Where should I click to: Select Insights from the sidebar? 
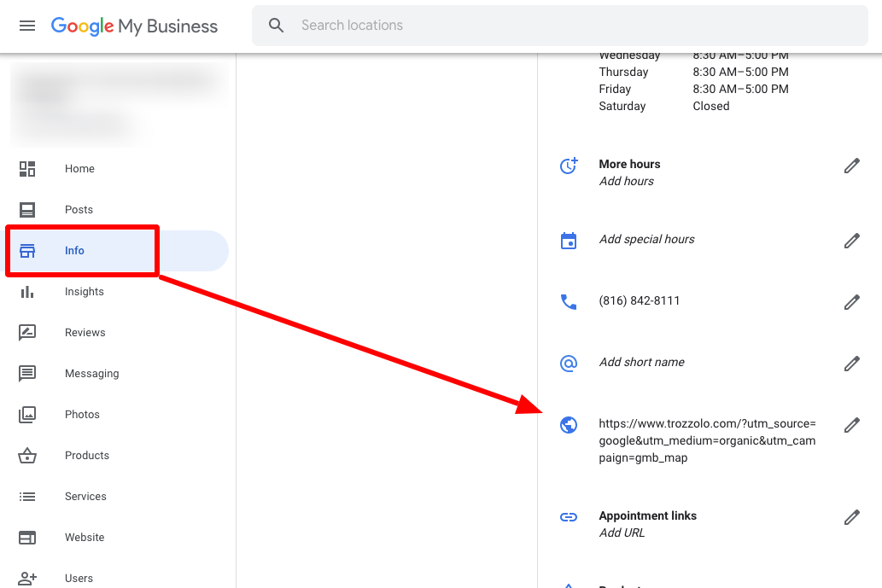tap(84, 292)
